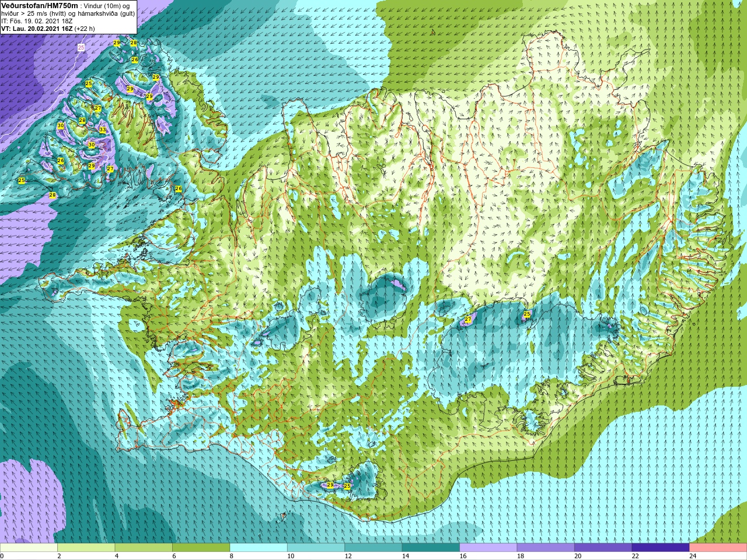Click scale tick label 24
Screen dimensions: 747x560
[x=693, y=556]
